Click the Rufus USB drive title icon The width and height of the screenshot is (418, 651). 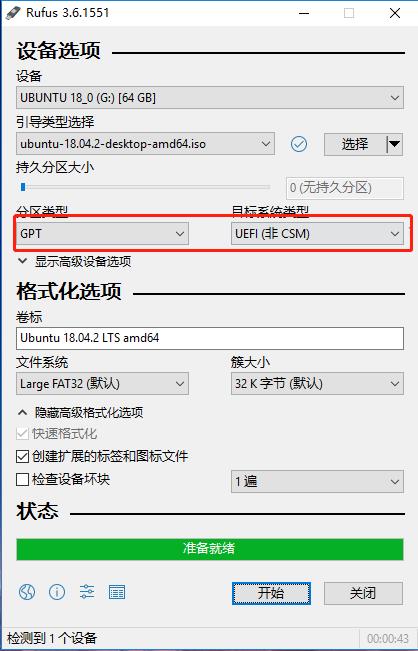click(13, 12)
